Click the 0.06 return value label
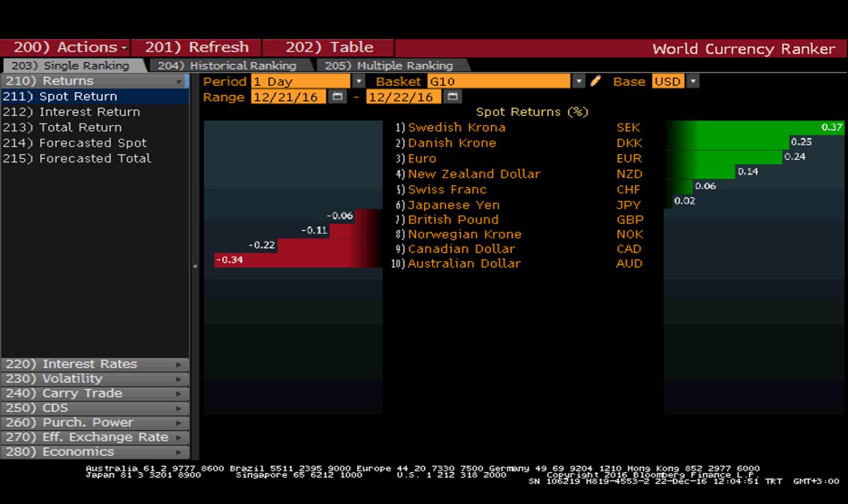This screenshot has height=504, width=848. (x=705, y=186)
